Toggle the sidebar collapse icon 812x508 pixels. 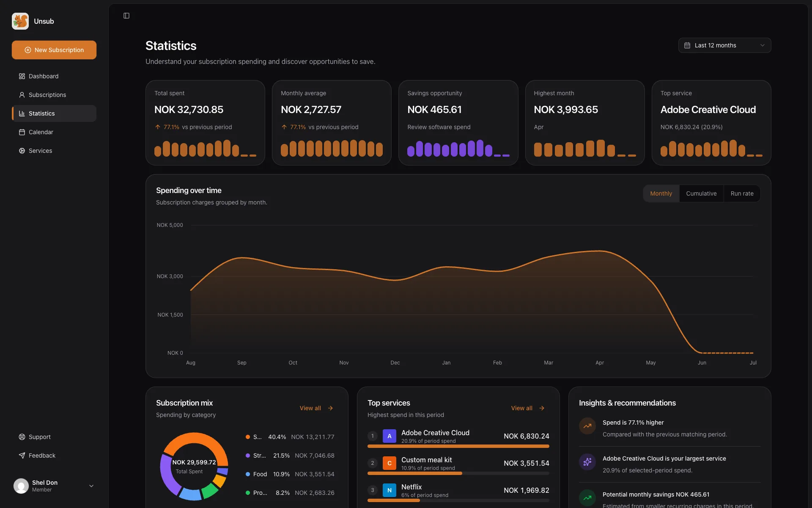(x=126, y=16)
